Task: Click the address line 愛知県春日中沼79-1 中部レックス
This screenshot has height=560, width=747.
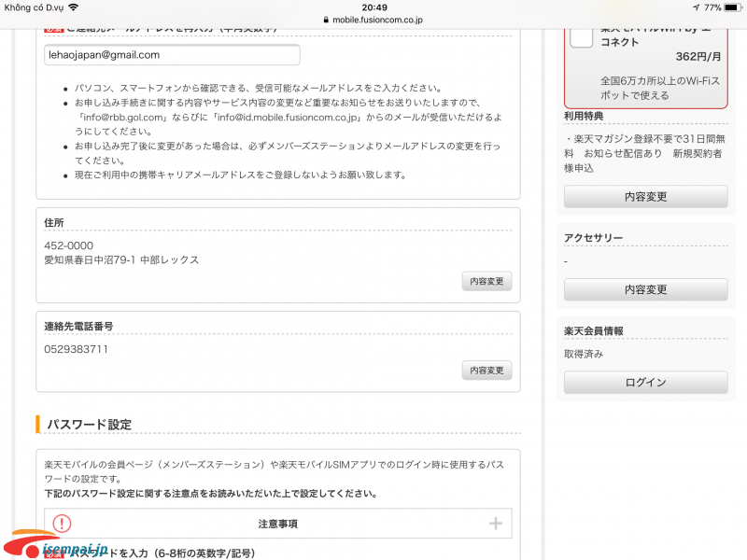Action: 121,259
